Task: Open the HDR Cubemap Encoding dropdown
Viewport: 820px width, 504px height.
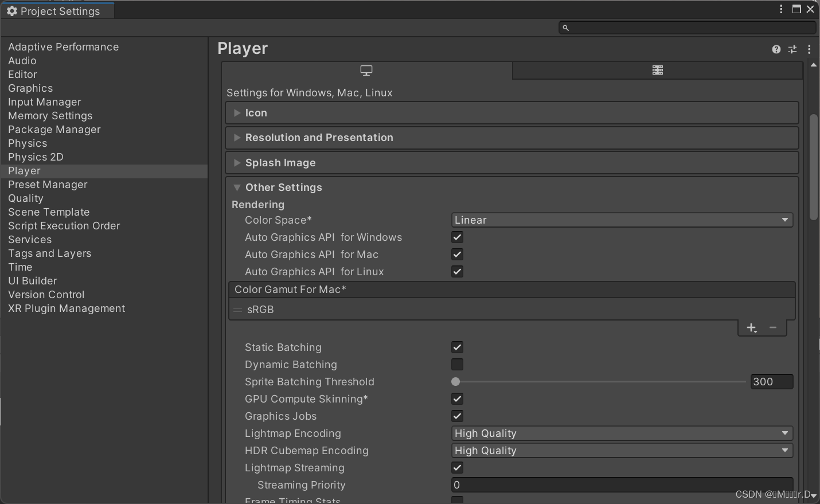Action: 622,451
